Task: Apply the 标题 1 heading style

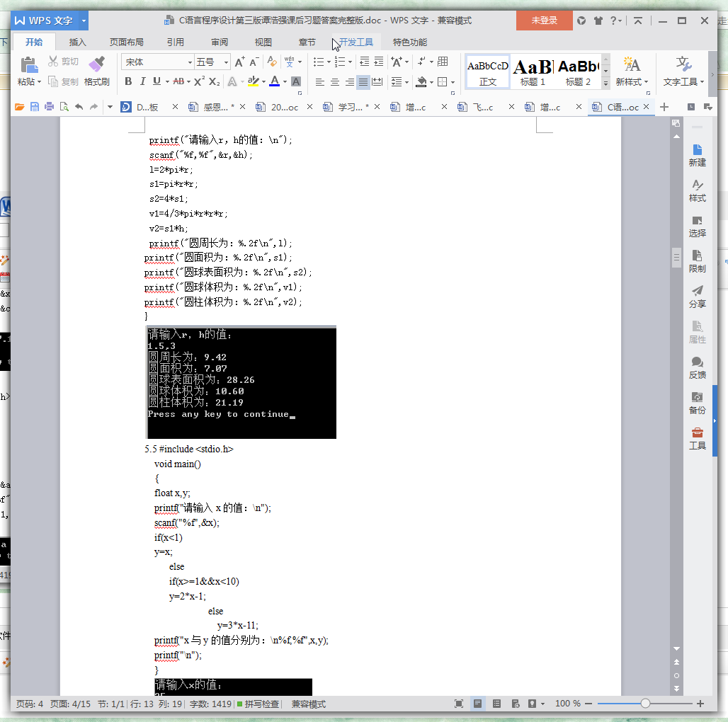Action: (533, 71)
